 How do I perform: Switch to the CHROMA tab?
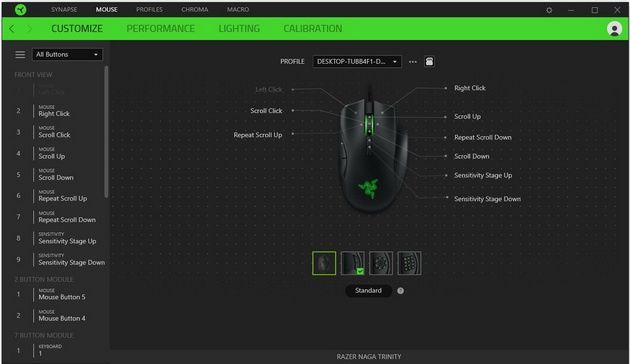point(194,9)
